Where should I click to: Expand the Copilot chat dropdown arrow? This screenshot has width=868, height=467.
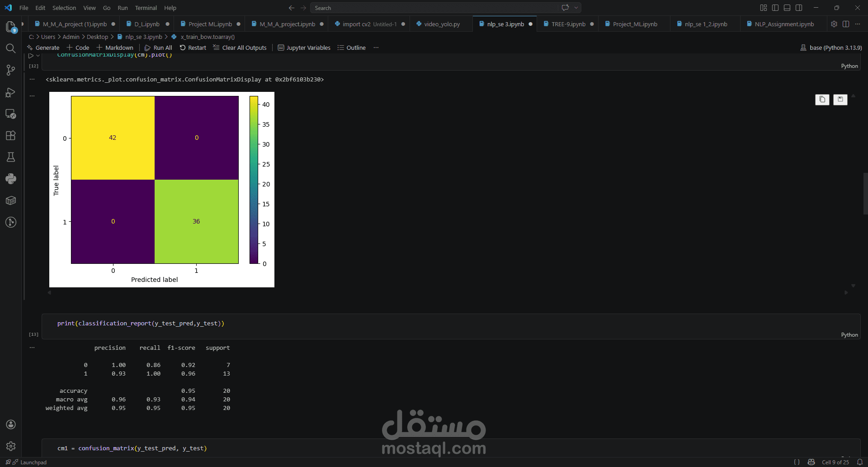pos(576,8)
